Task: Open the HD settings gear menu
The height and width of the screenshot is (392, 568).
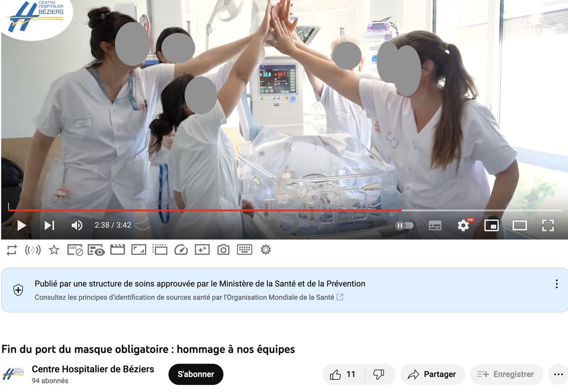Action: coord(463,226)
